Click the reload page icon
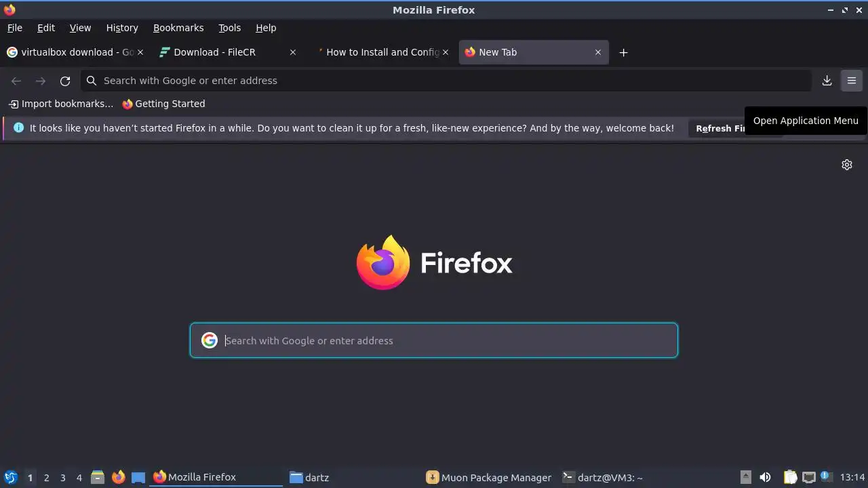 [65, 81]
